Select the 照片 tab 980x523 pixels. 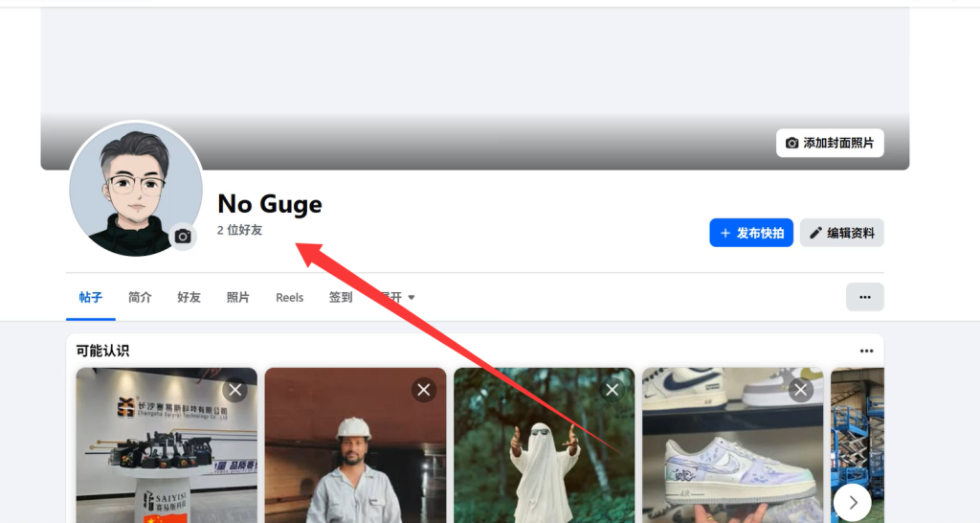tap(238, 298)
